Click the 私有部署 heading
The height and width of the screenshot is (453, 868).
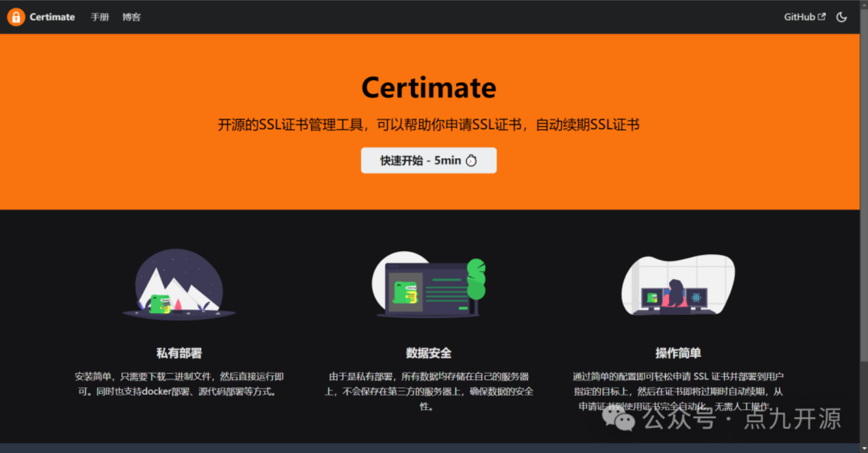tap(179, 353)
